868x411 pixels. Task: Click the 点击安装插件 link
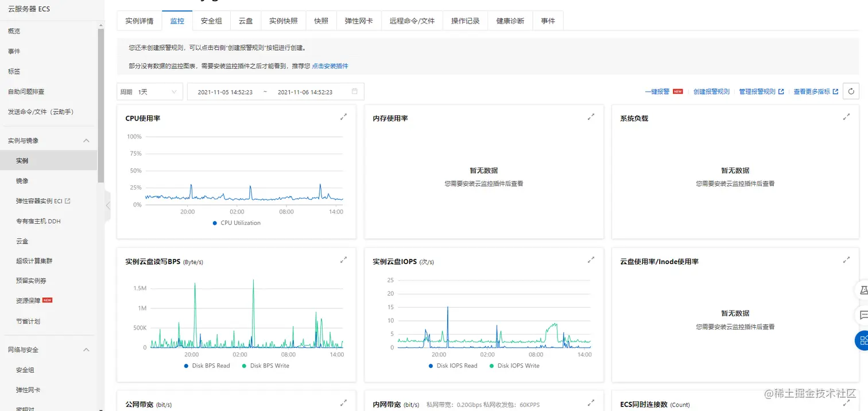pos(330,66)
